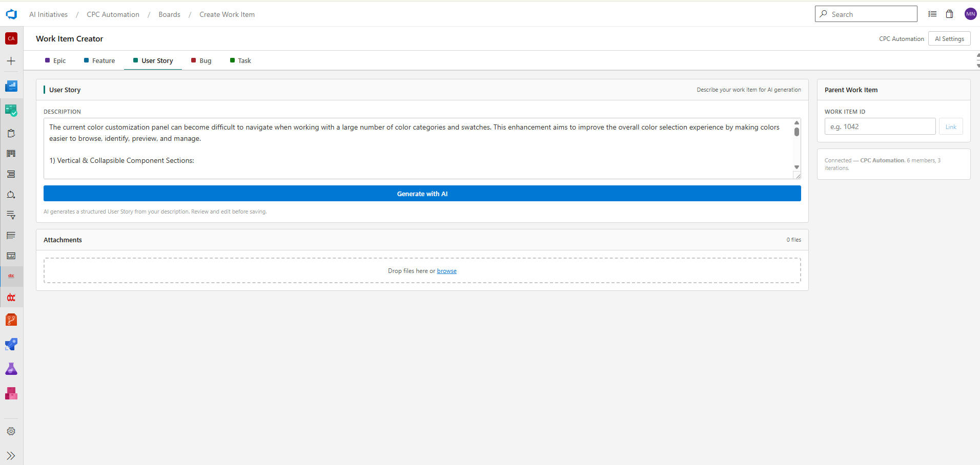This screenshot has width=980, height=465.
Task: Click into the Search field
Action: [x=866, y=14]
